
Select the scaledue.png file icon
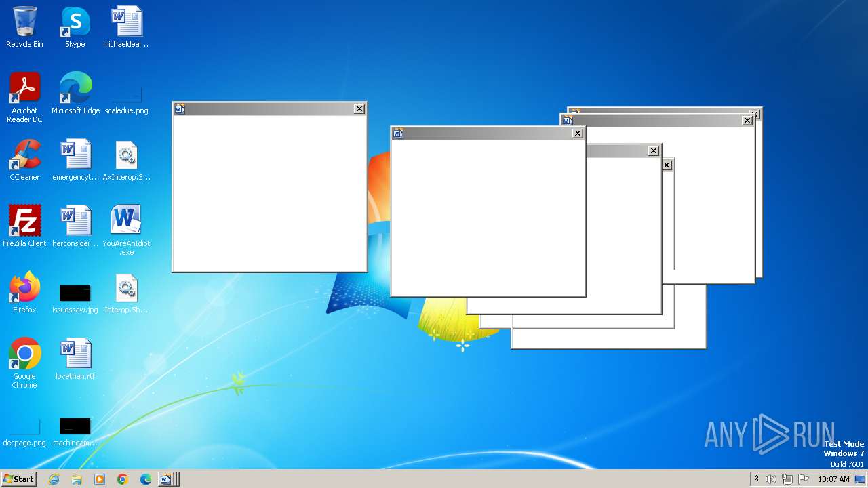tap(126, 100)
